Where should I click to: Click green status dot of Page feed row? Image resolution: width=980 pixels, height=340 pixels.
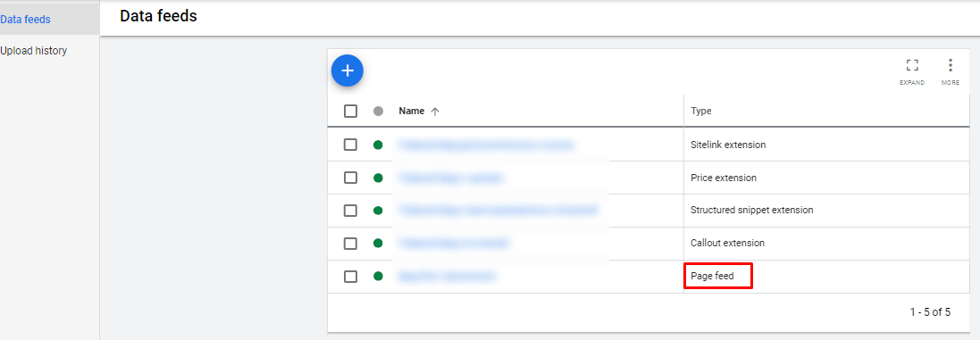[x=378, y=277]
